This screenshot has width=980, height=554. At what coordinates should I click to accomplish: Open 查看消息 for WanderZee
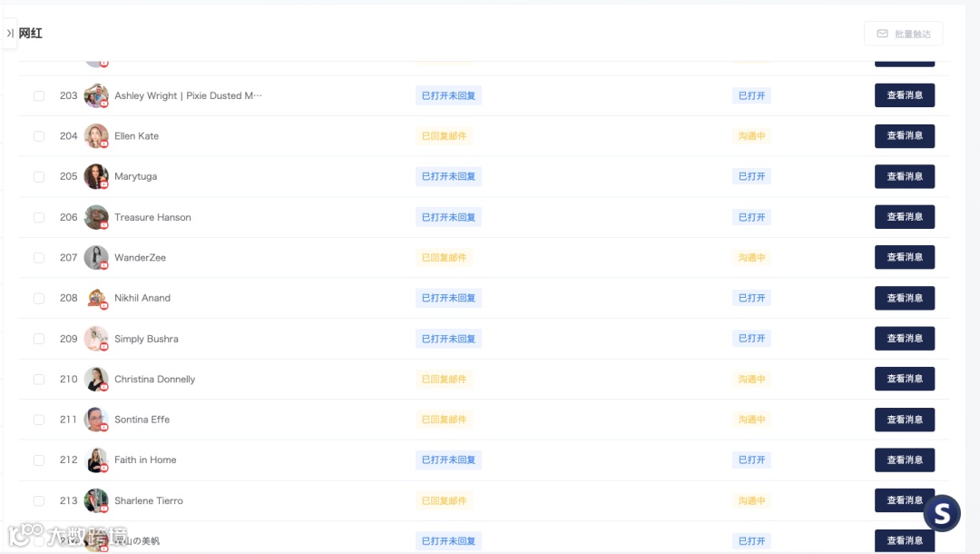click(905, 257)
